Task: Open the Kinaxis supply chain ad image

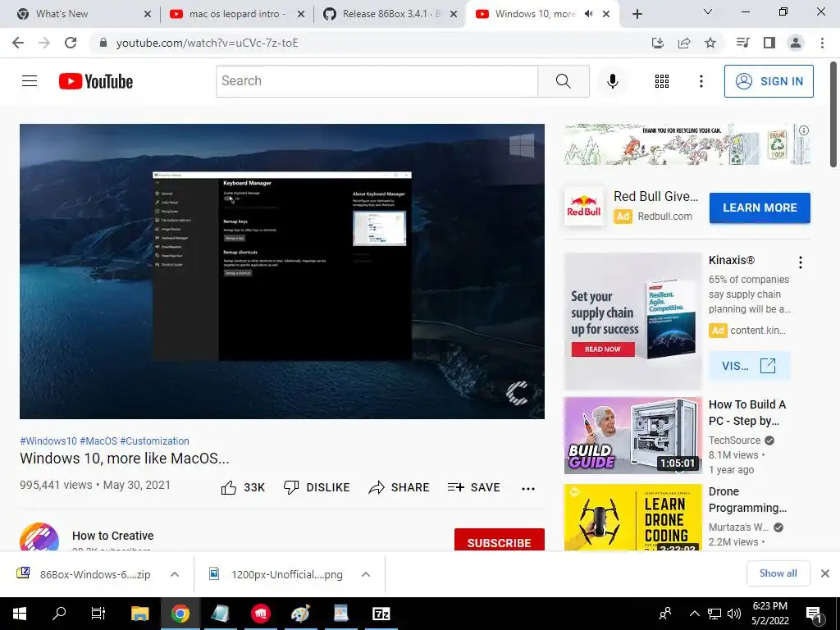Action: click(632, 322)
